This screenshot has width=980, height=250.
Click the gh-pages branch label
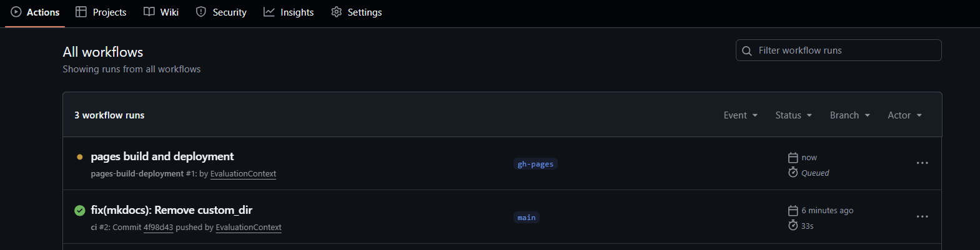(535, 164)
